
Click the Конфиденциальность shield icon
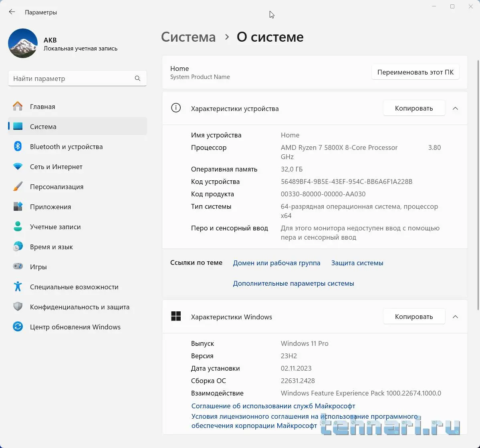click(x=18, y=307)
